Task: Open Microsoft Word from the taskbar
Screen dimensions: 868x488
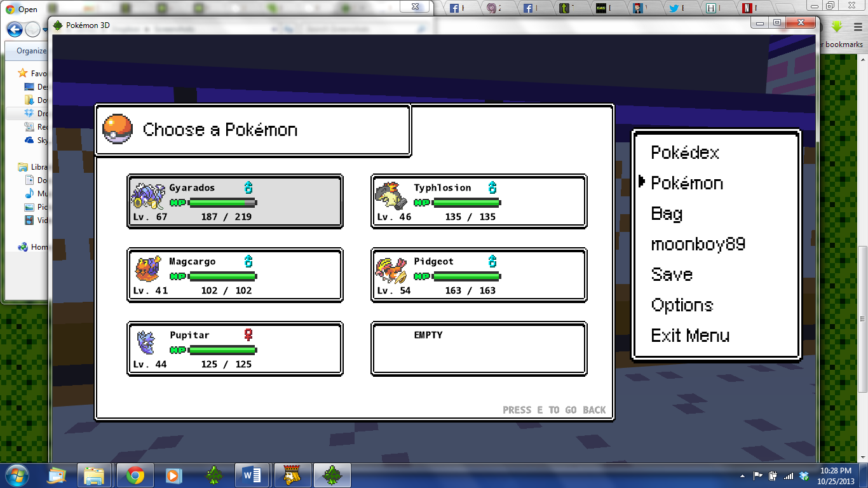Action: (x=252, y=475)
